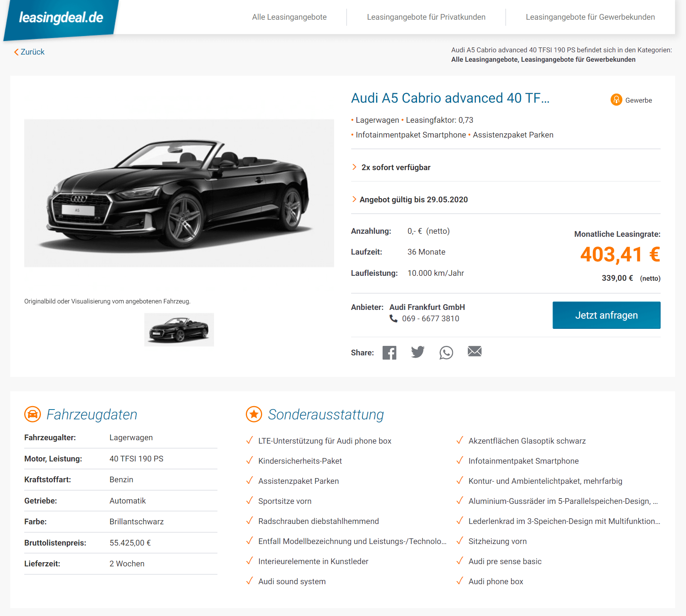Expand the '2x sofort verfügbar' chevron
The image size is (686, 616).
354,167
